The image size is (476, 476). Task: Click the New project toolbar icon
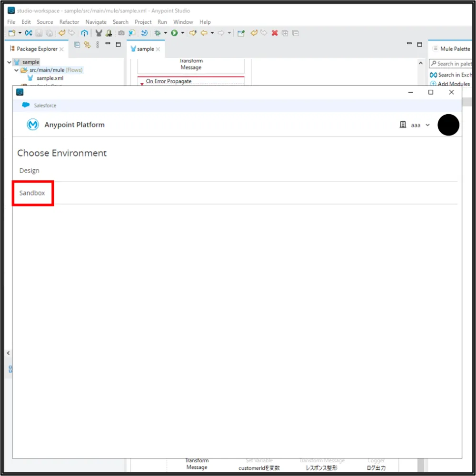tap(11, 33)
